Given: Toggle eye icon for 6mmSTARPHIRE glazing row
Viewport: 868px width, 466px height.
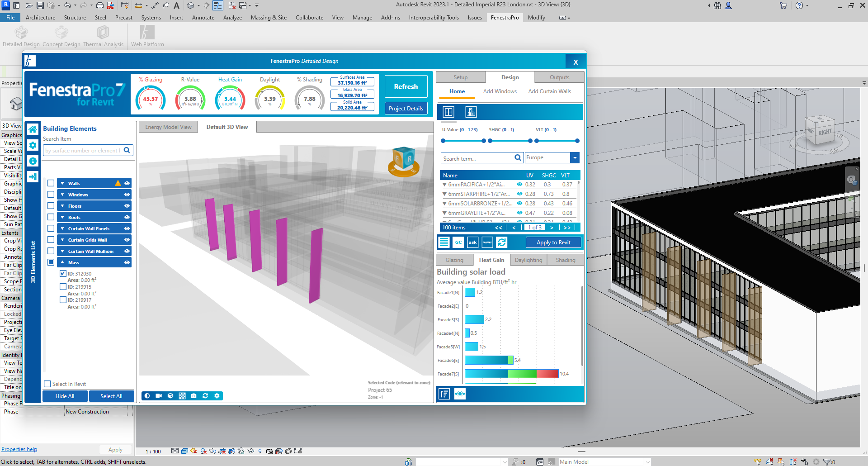Looking at the screenshot, I should point(519,194).
